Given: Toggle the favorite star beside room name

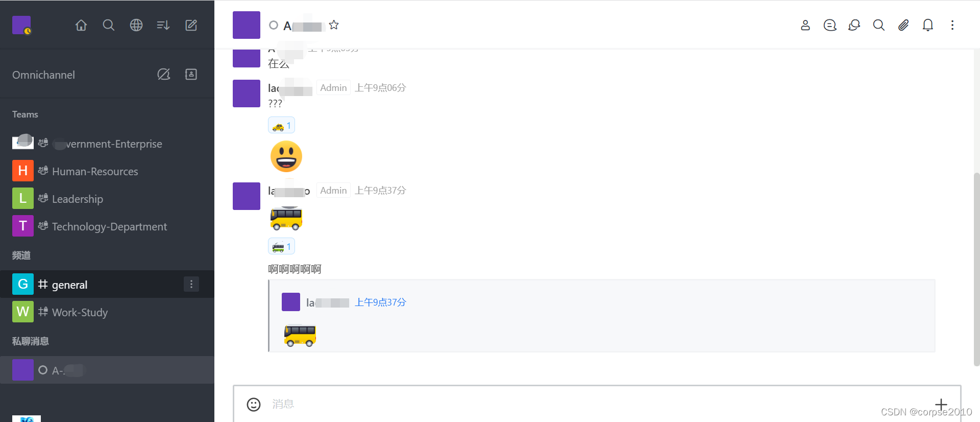Looking at the screenshot, I should coord(334,25).
